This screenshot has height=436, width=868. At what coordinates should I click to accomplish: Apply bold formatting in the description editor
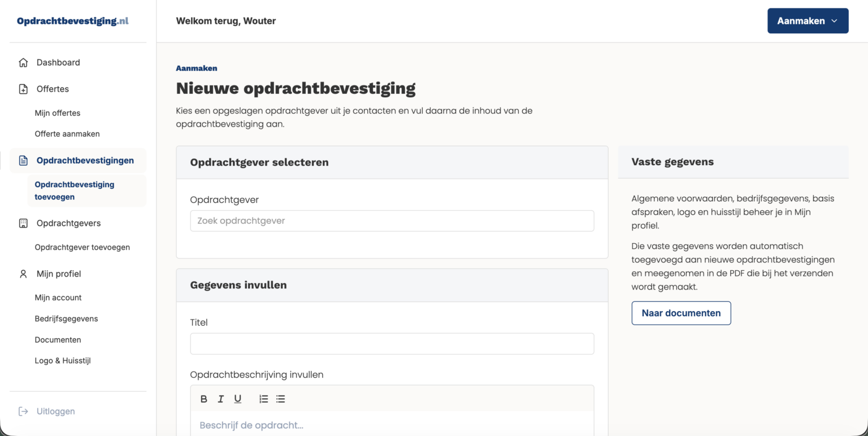pyautogui.click(x=204, y=399)
